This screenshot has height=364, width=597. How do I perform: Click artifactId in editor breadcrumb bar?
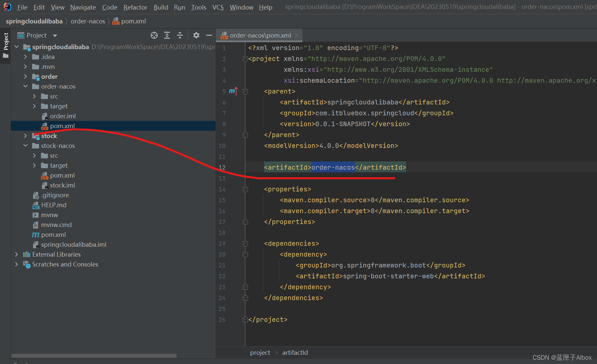295,352
